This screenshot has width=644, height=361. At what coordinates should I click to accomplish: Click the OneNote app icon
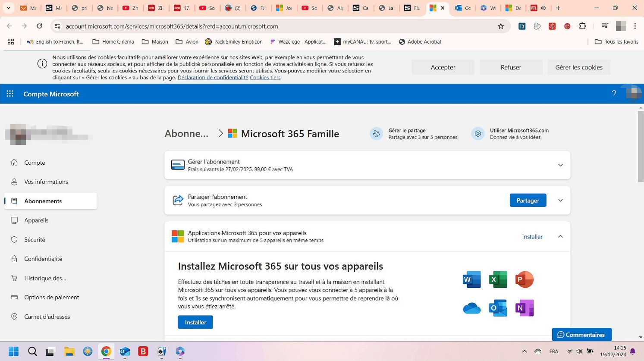525,308
